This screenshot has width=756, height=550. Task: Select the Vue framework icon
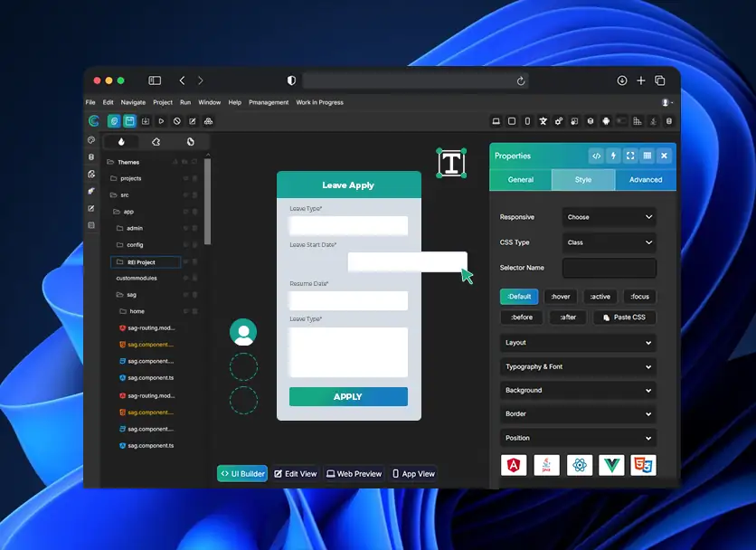pyautogui.click(x=611, y=465)
